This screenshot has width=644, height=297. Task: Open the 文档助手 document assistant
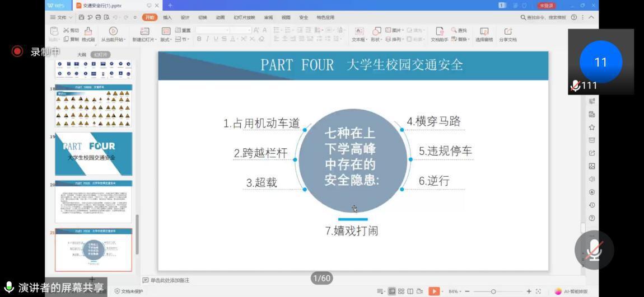[x=440, y=34]
